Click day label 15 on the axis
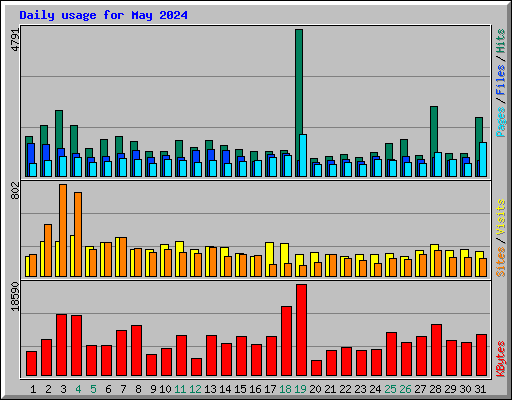 pos(240,389)
